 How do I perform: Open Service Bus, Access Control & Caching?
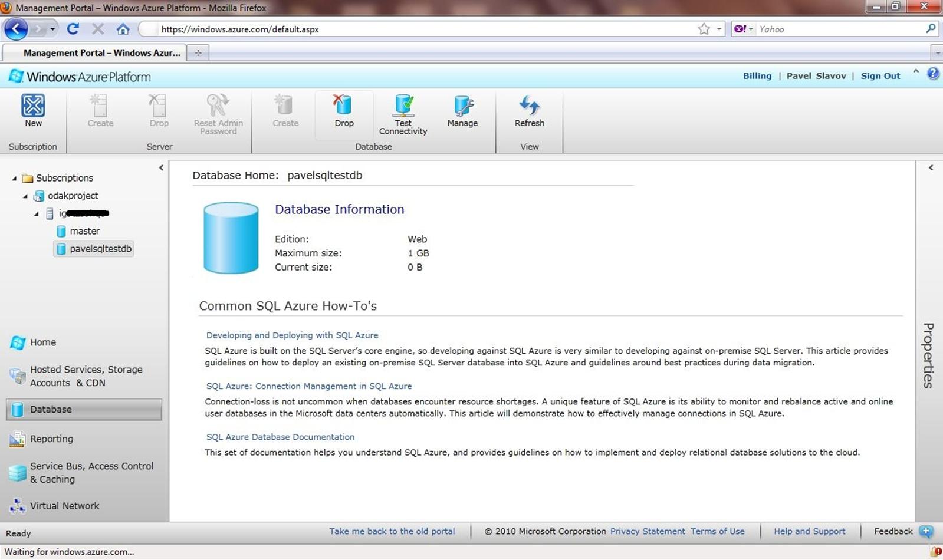[x=81, y=473]
